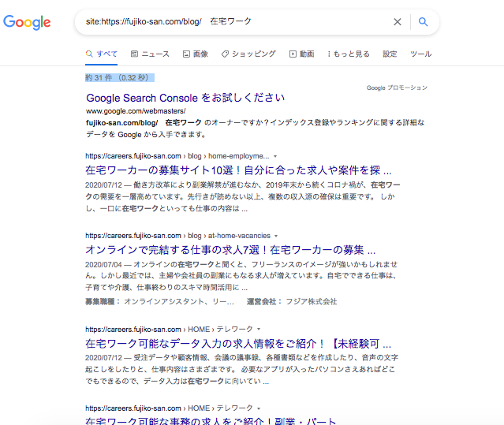Image resolution: width=504 pixels, height=425 pixels.
Task: Open the ツール search tools
Action: [x=420, y=54]
